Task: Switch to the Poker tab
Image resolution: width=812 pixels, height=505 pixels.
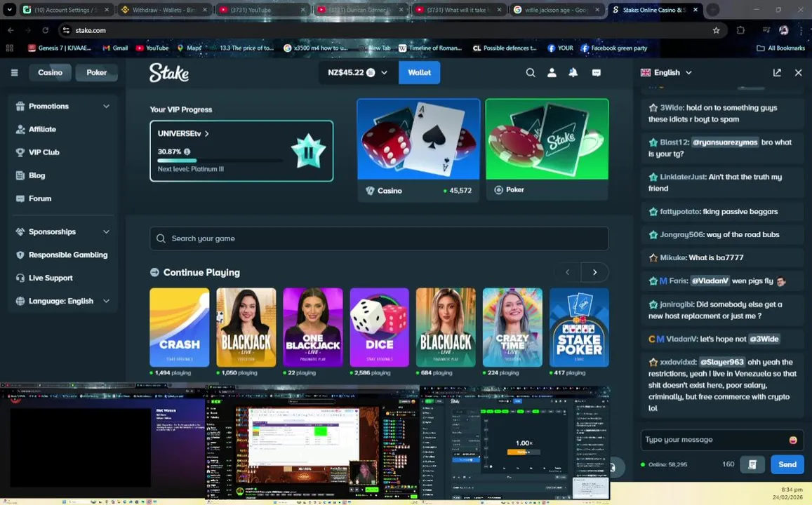Action: (x=96, y=72)
